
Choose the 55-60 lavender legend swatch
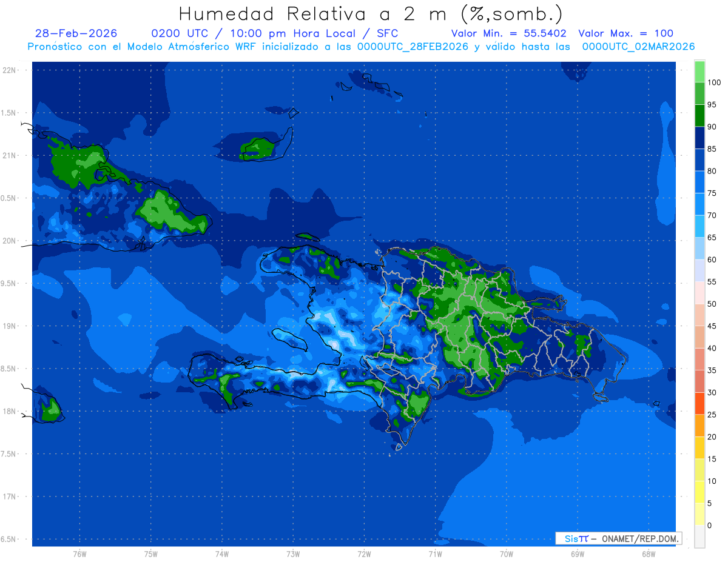(x=699, y=270)
